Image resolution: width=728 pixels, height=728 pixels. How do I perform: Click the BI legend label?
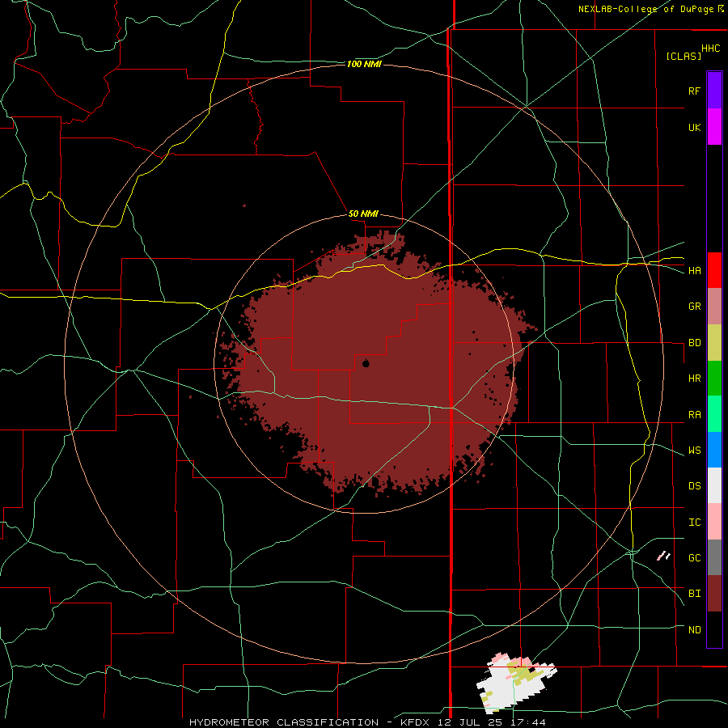(694, 594)
